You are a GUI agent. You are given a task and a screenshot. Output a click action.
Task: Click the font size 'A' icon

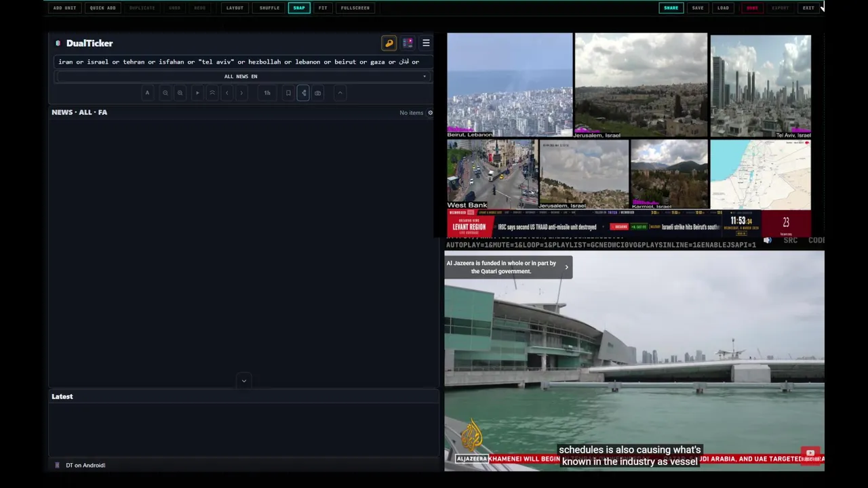(147, 93)
